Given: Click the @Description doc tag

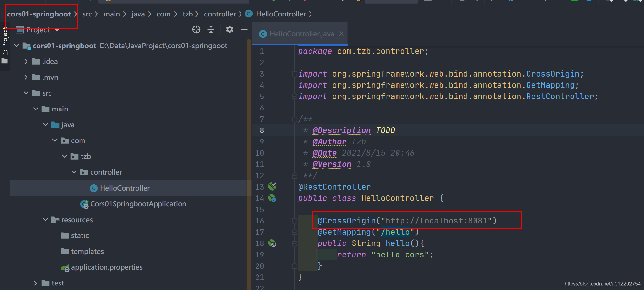Looking at the screenshot, I should click(342, 130).
